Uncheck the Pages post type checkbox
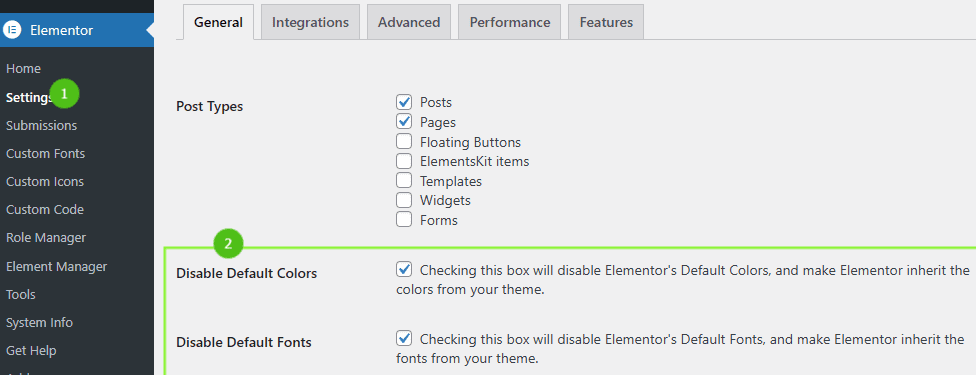Viewport: 976px width, 375px height. click(x=404, y=121)
